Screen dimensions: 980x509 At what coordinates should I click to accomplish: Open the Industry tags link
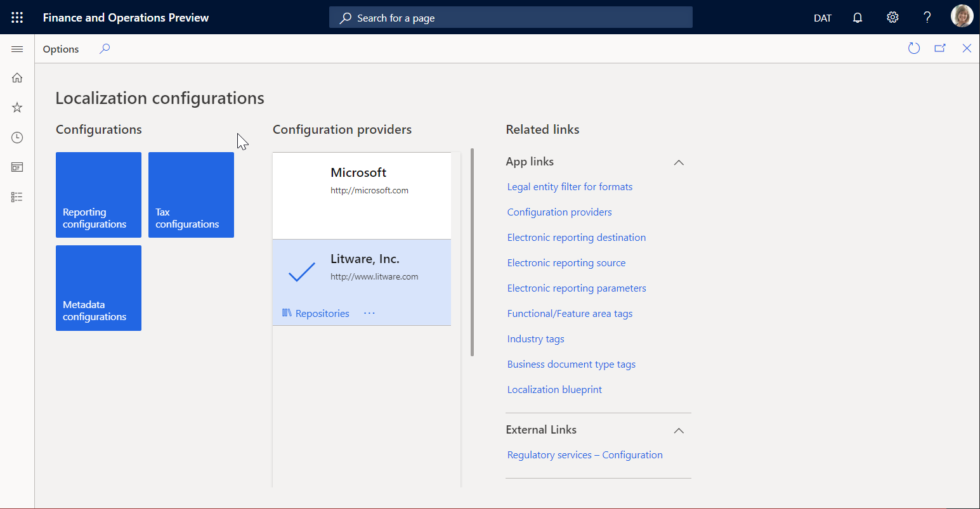(535, 338)
